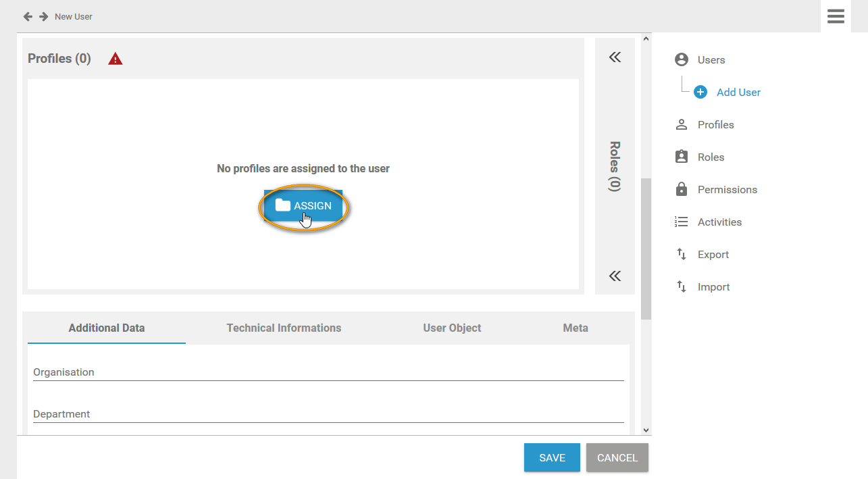The height and width of the screenshot is (479, 868).
Task: Click the red warning triangle beside Profiles
Action: tap(115, 58)
